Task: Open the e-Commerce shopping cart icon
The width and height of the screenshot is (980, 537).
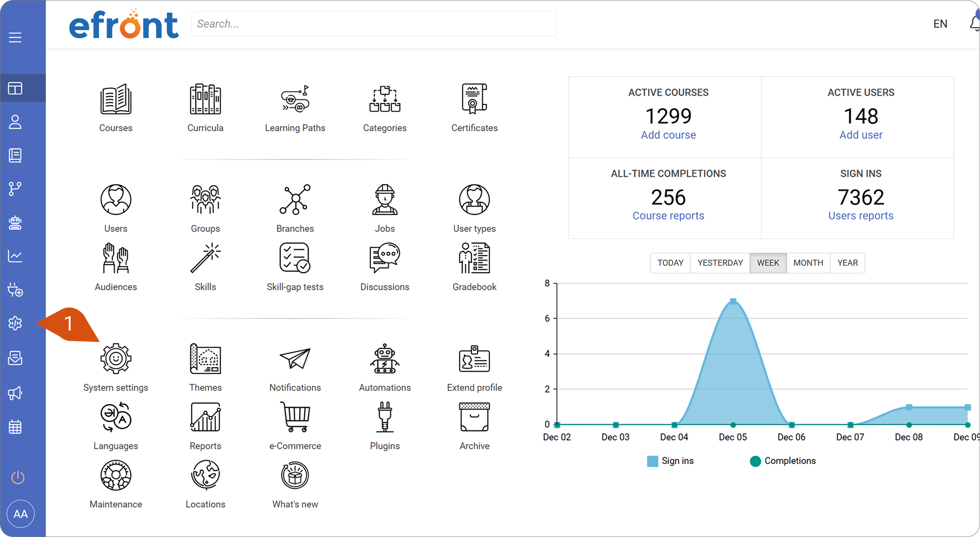Action: (x=295, y=417)
